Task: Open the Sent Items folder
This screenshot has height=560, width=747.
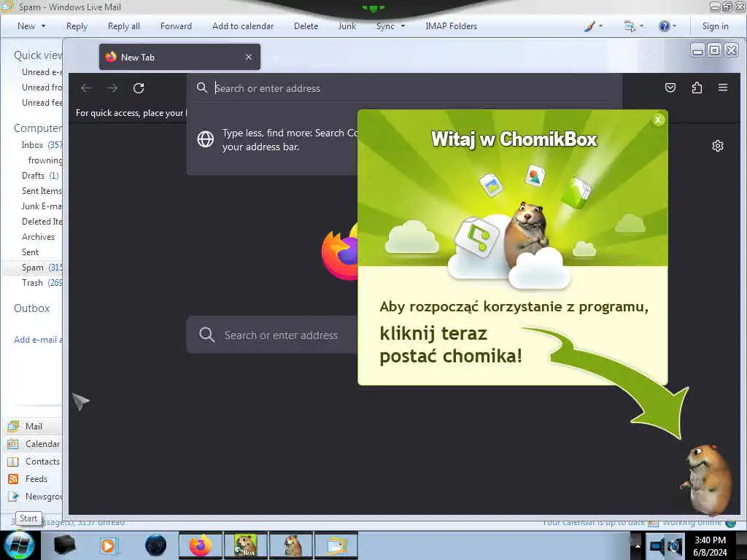Action: pos(42,190)
